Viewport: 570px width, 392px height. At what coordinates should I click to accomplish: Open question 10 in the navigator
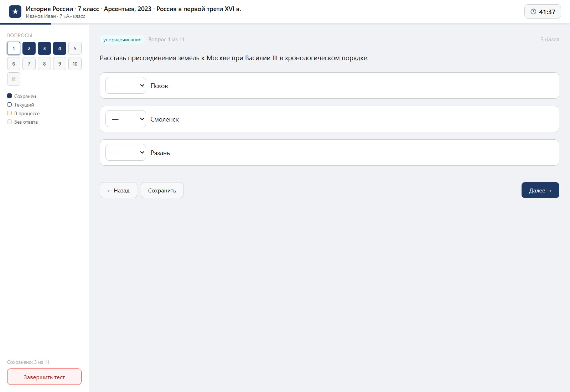(75, 64)
